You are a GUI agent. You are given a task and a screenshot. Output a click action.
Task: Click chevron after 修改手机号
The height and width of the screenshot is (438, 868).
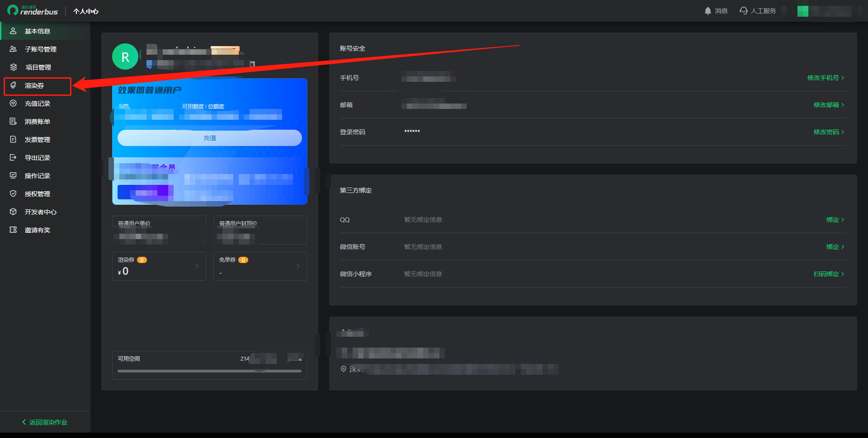tap(843, 78)
